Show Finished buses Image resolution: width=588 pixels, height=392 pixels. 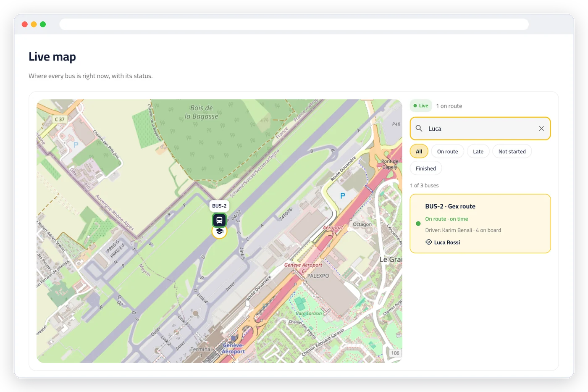click(426, 168)
